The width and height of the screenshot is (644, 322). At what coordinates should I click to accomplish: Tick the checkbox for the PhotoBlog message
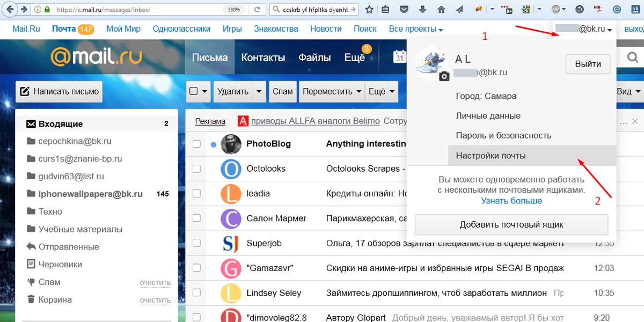(x=196, y=144)
